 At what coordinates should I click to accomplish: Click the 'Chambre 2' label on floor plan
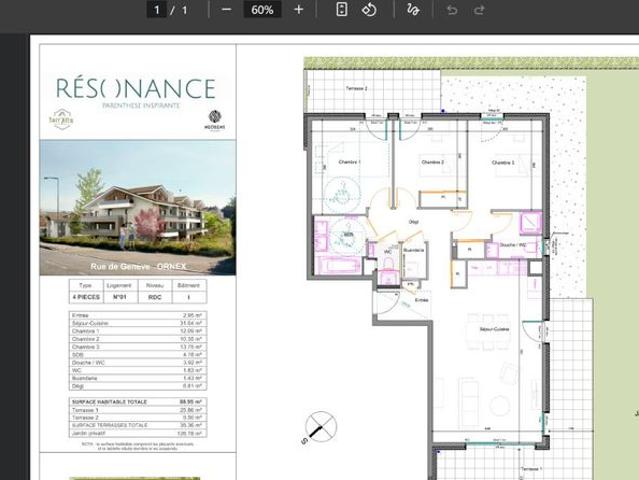coord(432,162)
